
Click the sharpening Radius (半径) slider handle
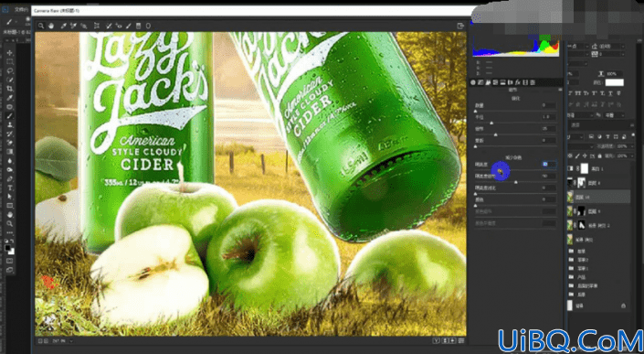[x=491, y=123]
